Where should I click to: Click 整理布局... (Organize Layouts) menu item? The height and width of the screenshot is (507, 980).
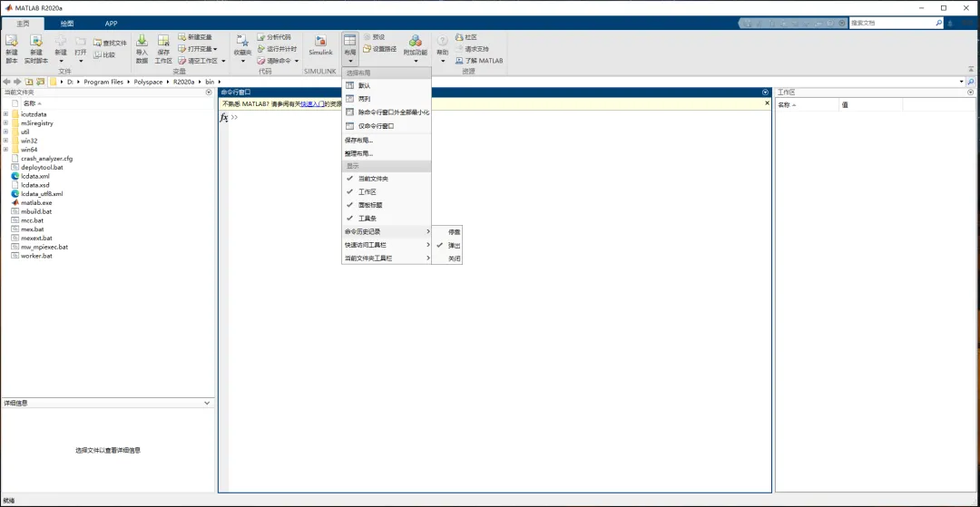[x=387, y=153]
